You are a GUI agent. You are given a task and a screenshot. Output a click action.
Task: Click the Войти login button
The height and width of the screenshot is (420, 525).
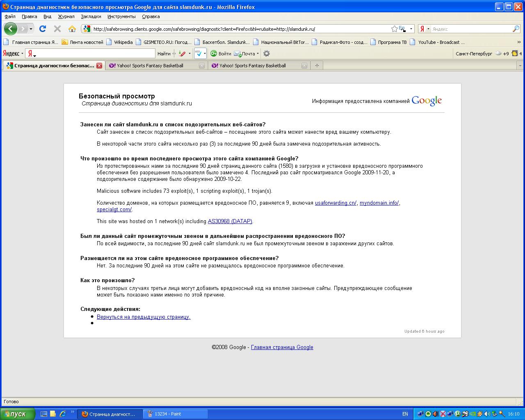click(x=221, y=54)
